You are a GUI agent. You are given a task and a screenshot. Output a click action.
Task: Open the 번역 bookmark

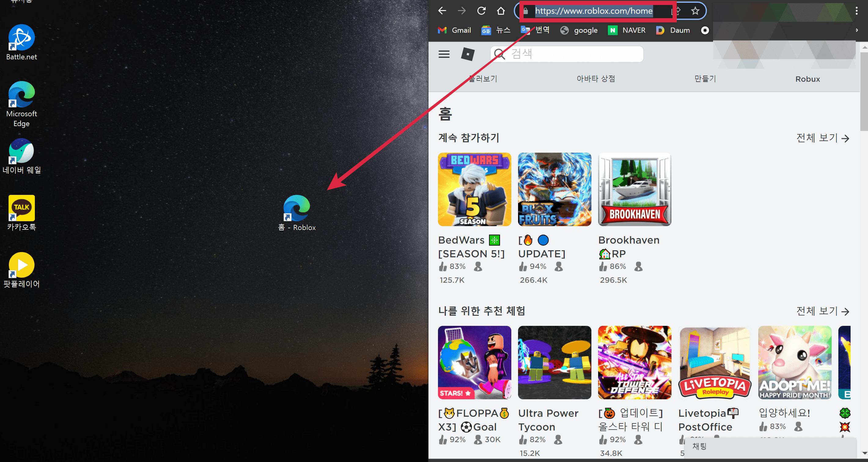click(535, 30)
